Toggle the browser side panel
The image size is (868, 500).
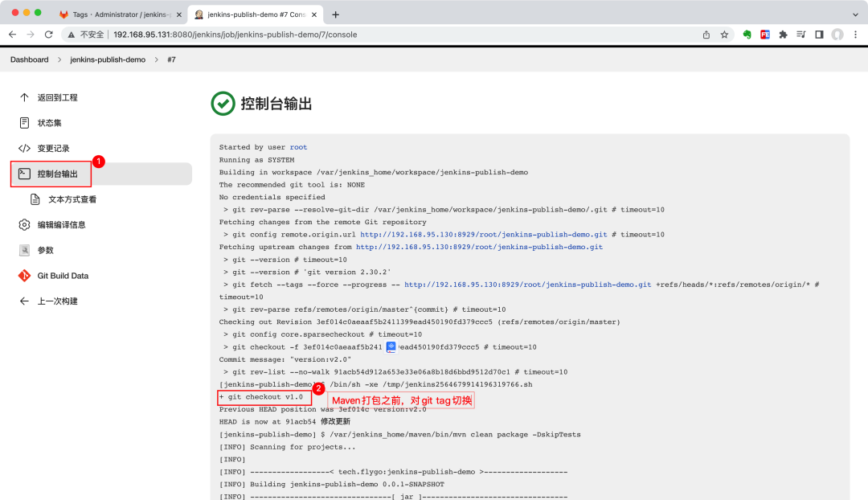[819, 35]
